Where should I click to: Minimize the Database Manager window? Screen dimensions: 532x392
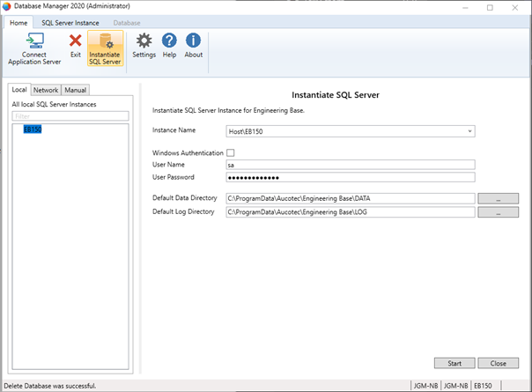pos(465,7)
